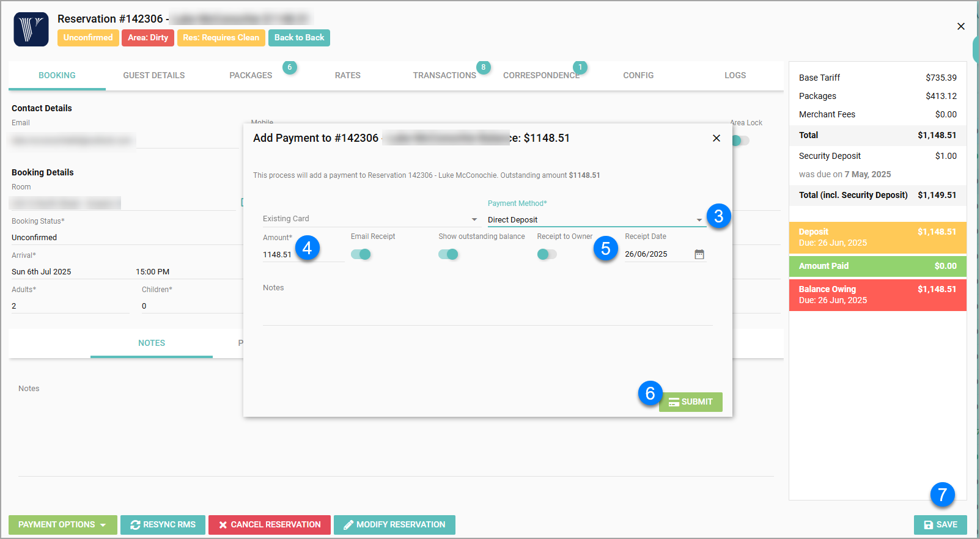Click the app logo icon
The image size is (980, 539).
[x=31, y=29]
